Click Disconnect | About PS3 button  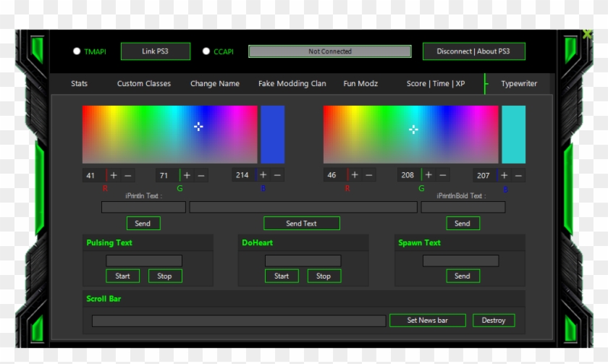(473, 51)
